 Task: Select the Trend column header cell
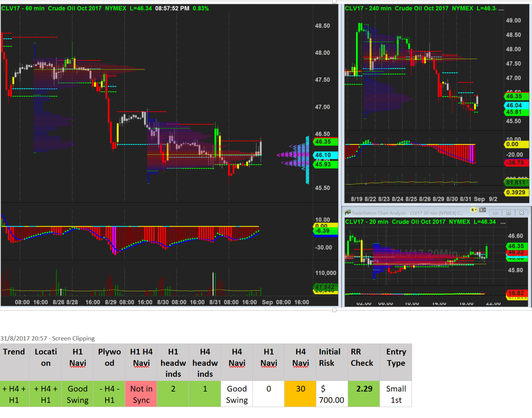(15, 362)
